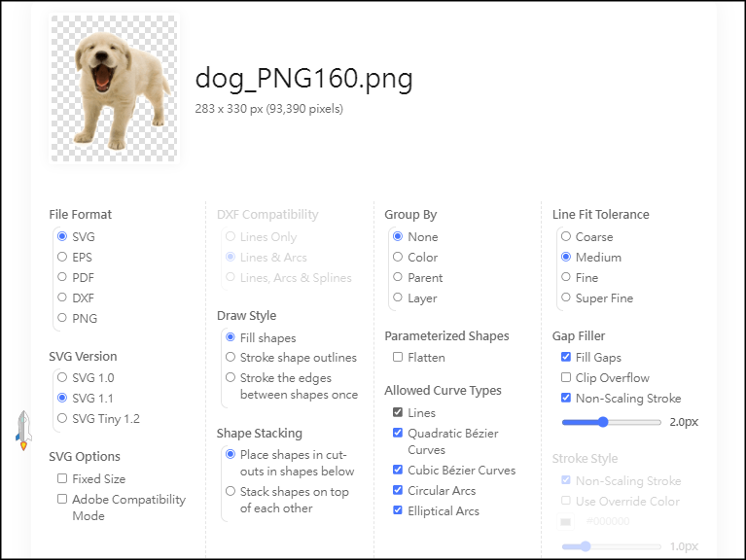The image size is (746, 560).
Task: Set Line Fit Tolerance to Super Fine
Action: click(x=565, y=298)
